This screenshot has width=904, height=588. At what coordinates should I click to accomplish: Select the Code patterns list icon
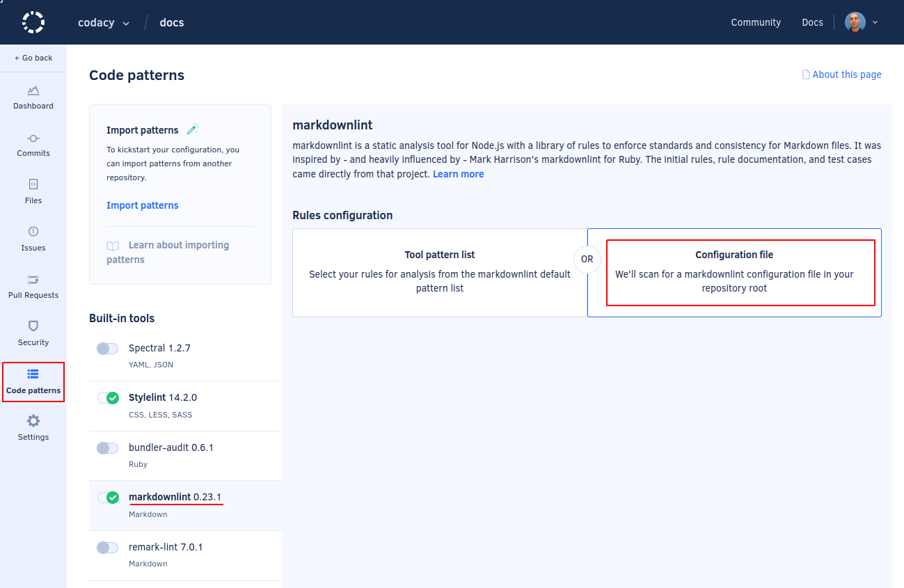click(x=33, y=374)
